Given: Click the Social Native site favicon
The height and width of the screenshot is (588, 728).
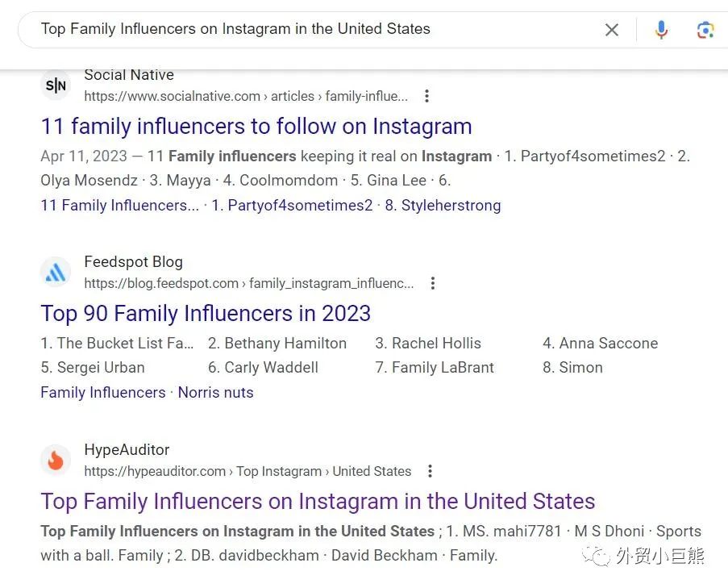Looking at the screenshot, I should coord(56,85).
